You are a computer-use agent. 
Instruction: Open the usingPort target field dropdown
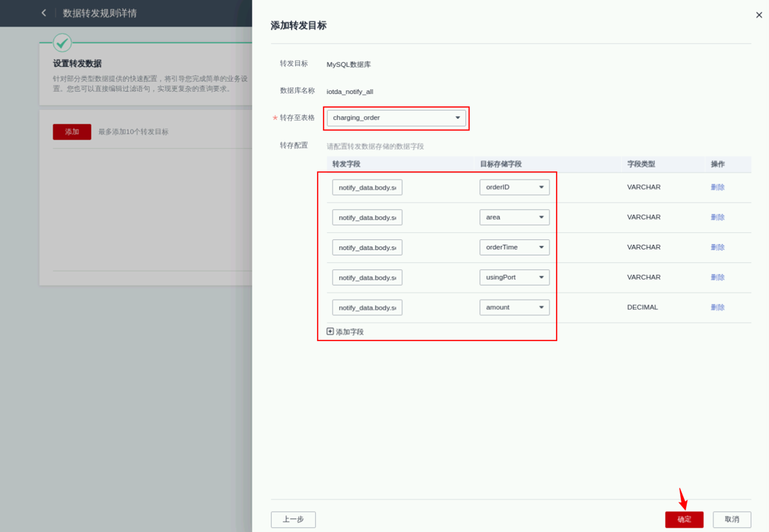[514, 277]
